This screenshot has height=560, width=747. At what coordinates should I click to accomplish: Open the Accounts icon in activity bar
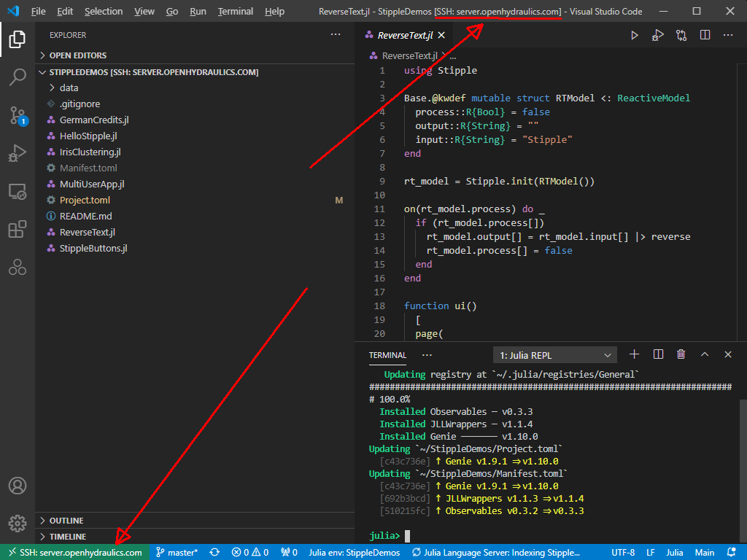[x=18, y=486]
